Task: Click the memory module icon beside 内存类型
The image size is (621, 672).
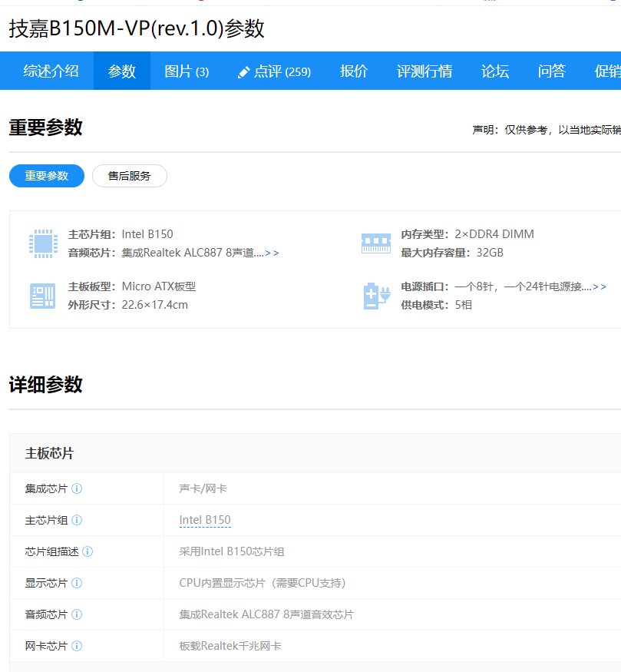Action: pos(376,243)
